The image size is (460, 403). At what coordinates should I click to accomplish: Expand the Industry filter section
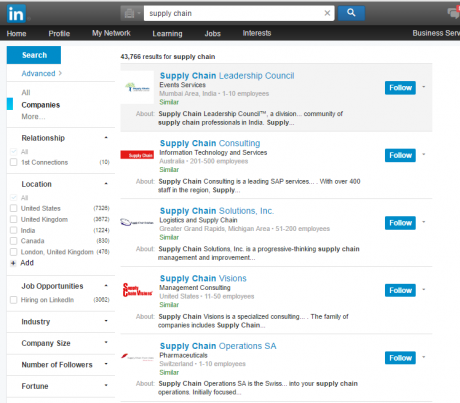click(106, 321)
